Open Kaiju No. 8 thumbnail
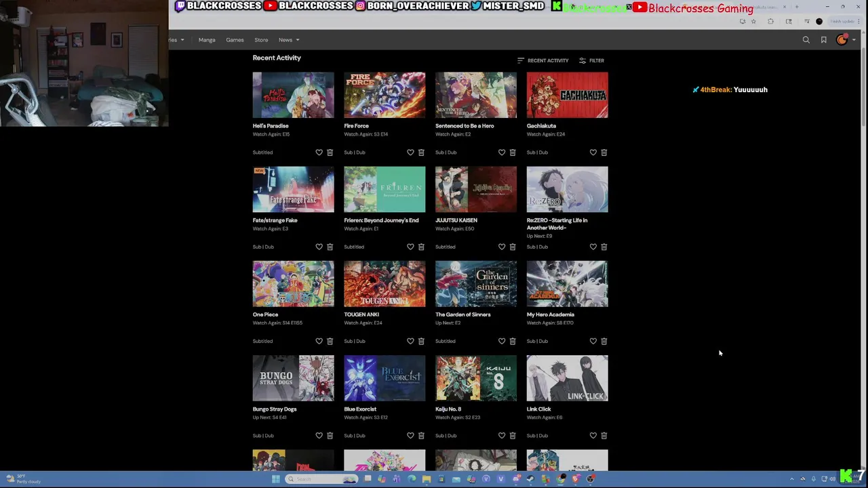The height and width of the screenshot is (488, 868). tap(476, 378)
